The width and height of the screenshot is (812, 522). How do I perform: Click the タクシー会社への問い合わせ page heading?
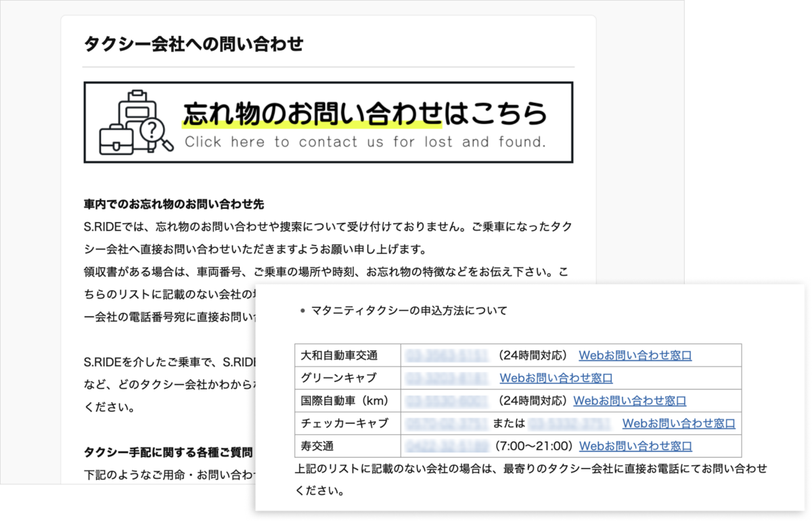click(x=194, y=45)
